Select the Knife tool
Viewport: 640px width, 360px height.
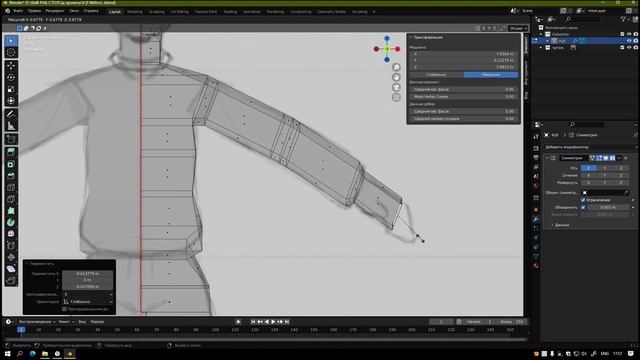pos(11,199)
